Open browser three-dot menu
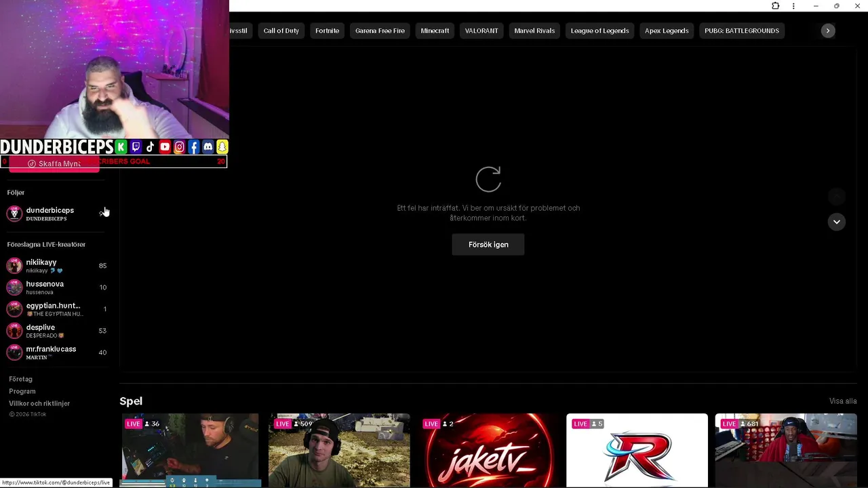This screenshot has width=868, height=488. (793, 6)
